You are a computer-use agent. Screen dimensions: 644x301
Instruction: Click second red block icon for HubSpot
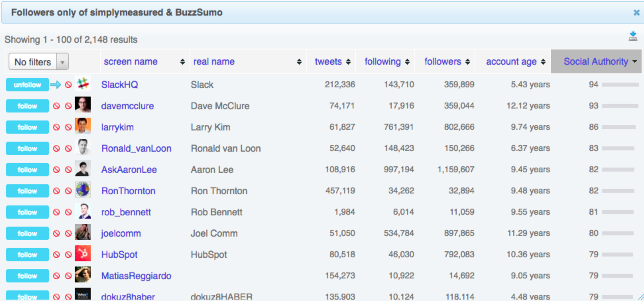pyautogui.click(x=68, y=255)
